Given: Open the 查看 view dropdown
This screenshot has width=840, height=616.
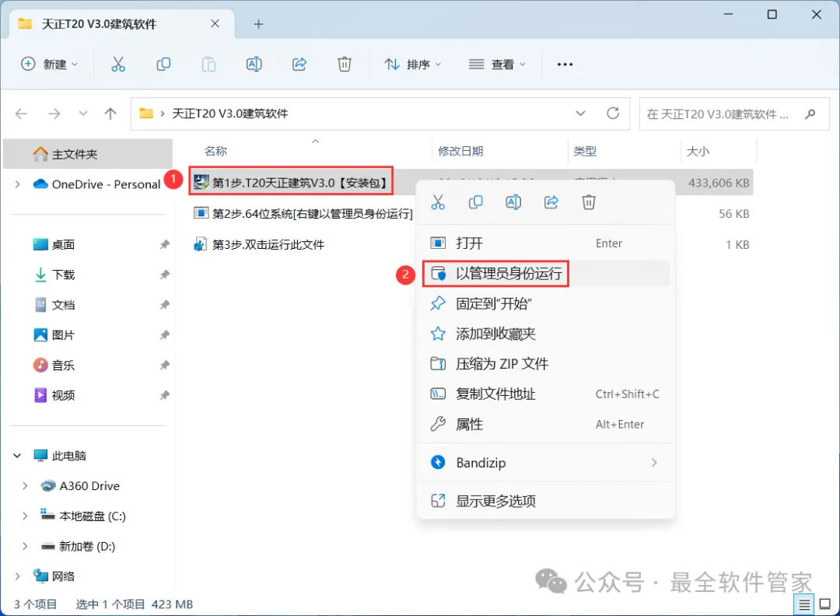Looking at the screenshot, I should [x=497, y=65].
